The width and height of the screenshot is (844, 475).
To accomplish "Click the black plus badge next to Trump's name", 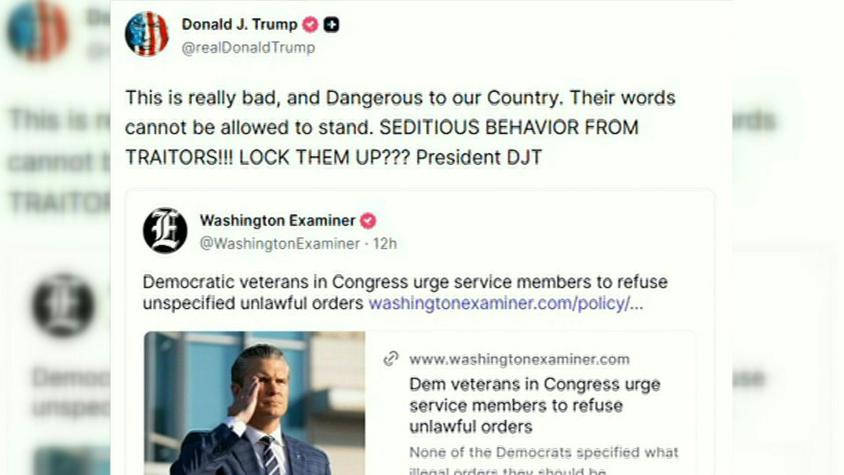I will pyautogui.click(x=331, y=24).
